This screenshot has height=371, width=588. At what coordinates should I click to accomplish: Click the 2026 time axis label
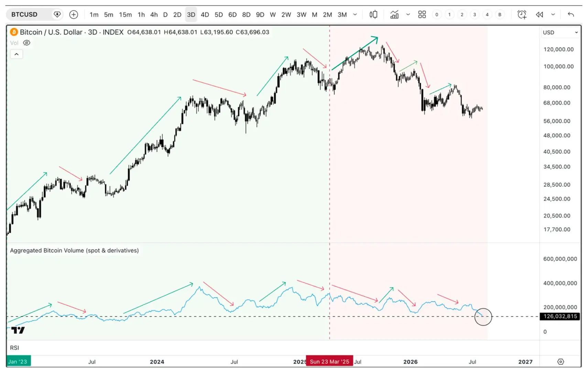410,362
